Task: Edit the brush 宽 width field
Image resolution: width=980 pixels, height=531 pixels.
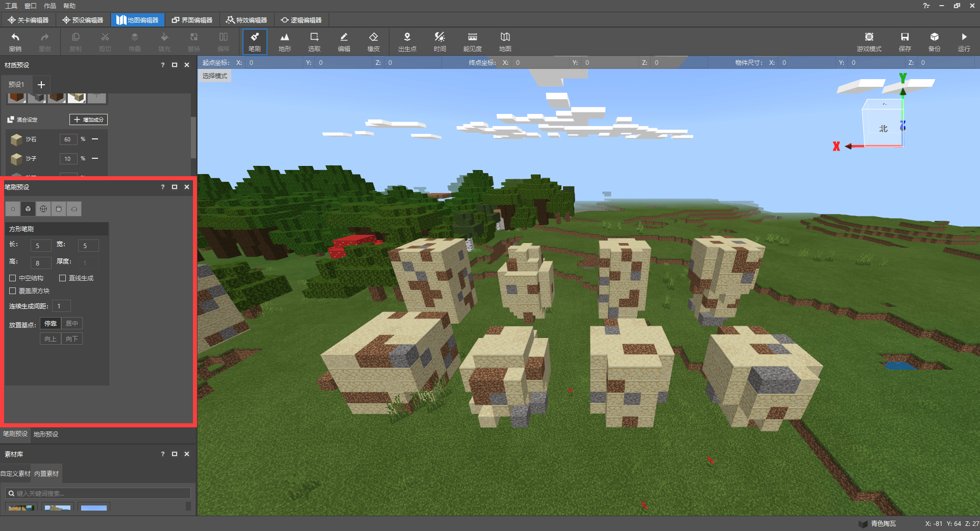Action: point(88,246)
